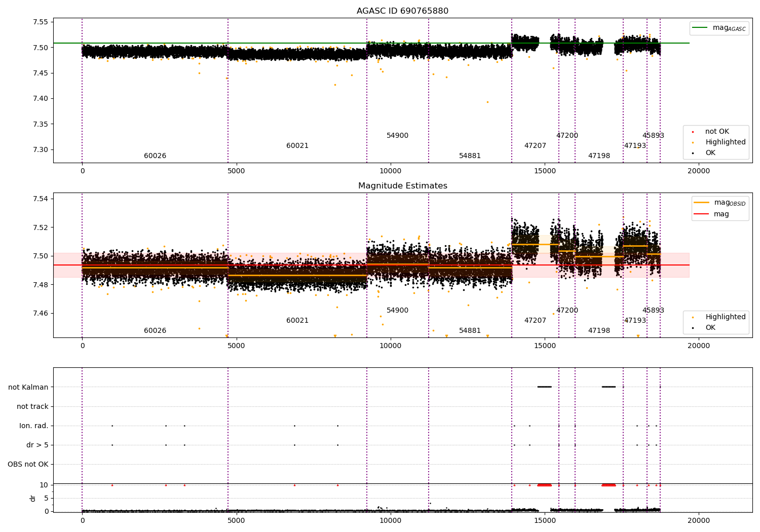Click OBSID label 47207 in top plot
760x532 pixels.
[x=535, y=146]
